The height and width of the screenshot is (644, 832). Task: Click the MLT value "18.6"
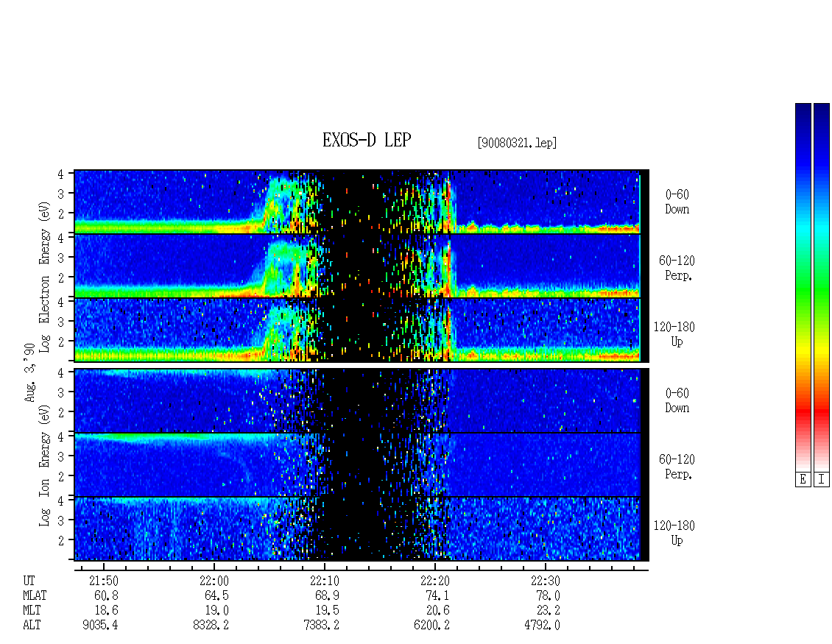click(x=106, y=611)
